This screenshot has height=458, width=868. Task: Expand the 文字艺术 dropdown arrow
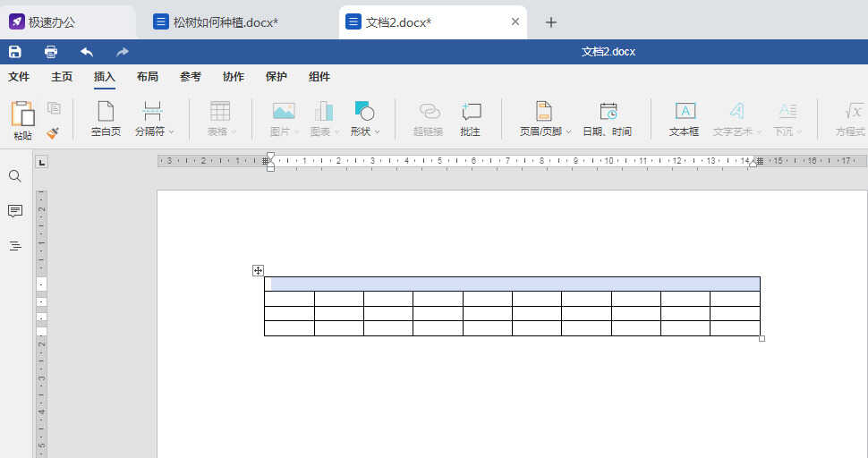[x=759, y=132]
